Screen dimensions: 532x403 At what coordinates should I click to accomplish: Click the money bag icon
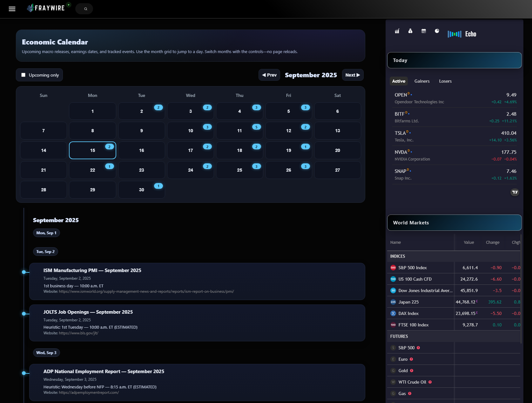click(410, 31)
